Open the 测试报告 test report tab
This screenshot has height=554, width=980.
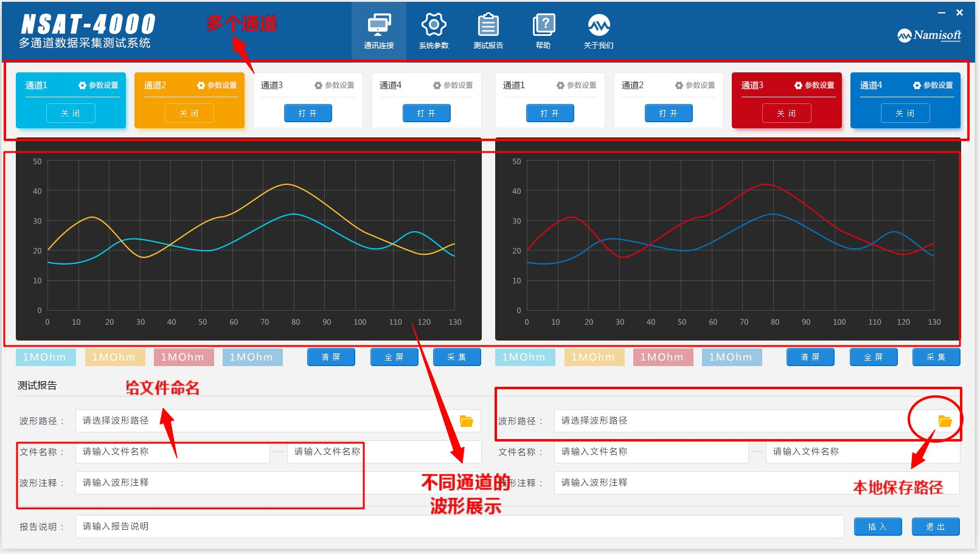point(488,31)
